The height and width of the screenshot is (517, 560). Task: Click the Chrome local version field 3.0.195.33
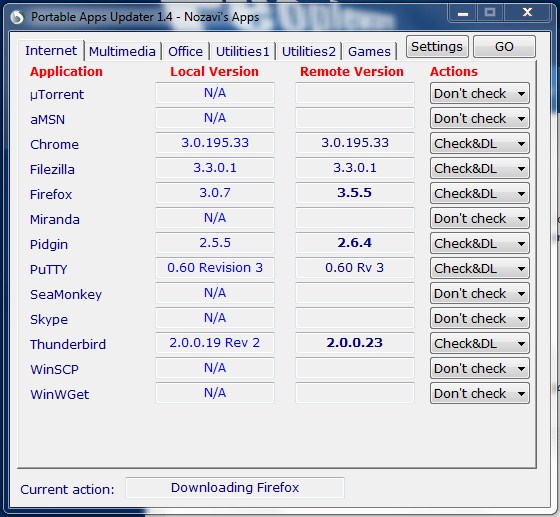tap(215, 143)
